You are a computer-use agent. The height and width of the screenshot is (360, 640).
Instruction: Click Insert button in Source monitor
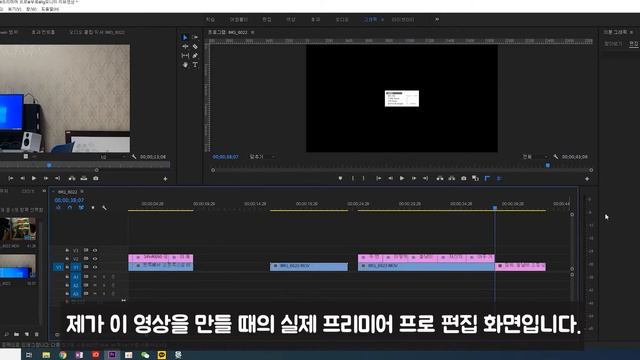pyautogui.click(x=72, y=178)
